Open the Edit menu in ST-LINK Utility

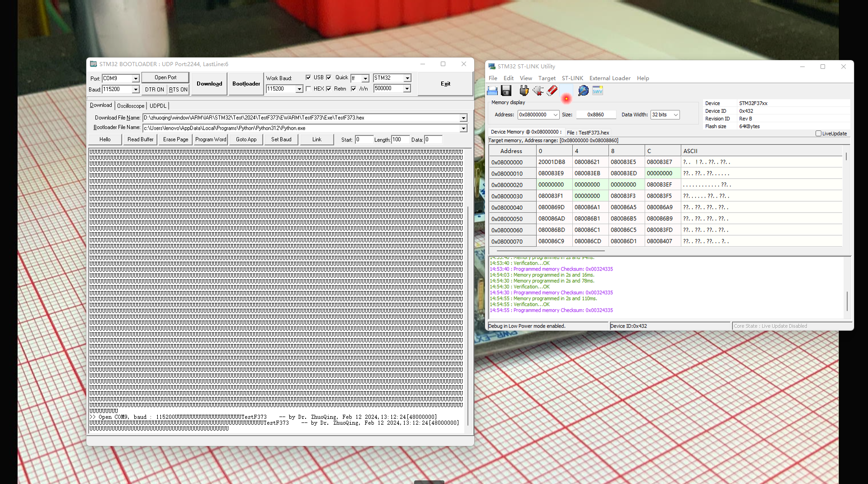(509, 78)
